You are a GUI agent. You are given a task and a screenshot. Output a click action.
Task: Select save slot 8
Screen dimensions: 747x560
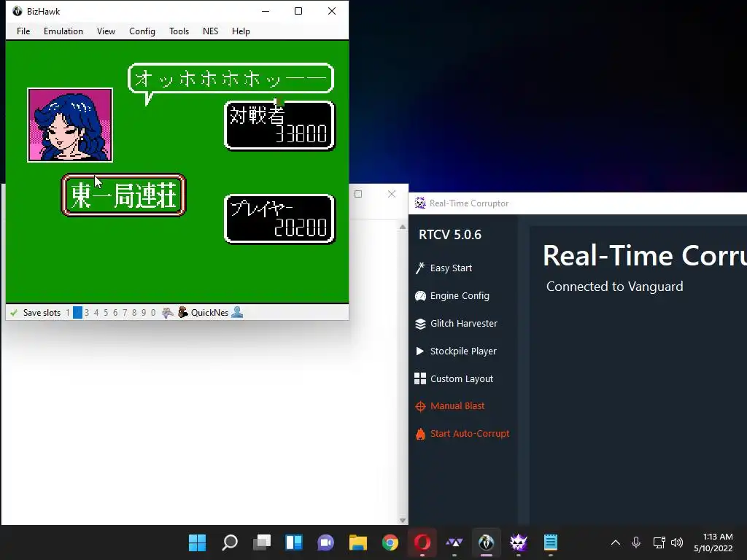[x=134, y=313]
